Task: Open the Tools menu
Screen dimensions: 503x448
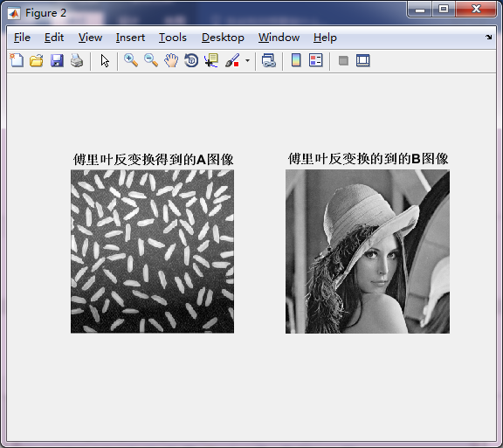Action: click(173, 38)
